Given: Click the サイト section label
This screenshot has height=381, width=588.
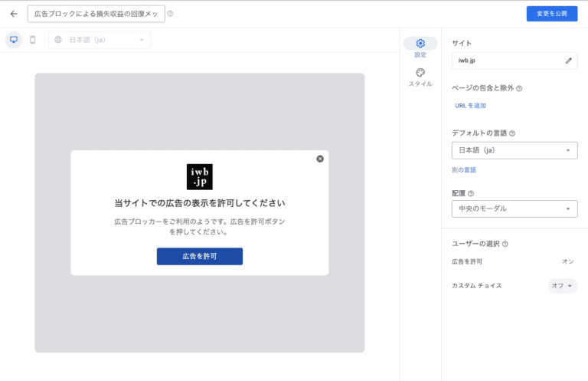Looking at the screenshot, I should [462, 43].
